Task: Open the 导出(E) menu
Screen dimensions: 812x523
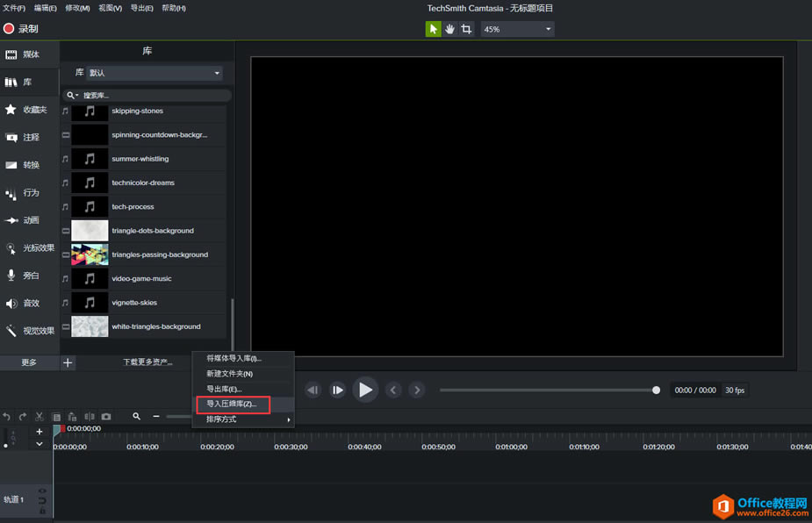Action: (x=142, y=8)
